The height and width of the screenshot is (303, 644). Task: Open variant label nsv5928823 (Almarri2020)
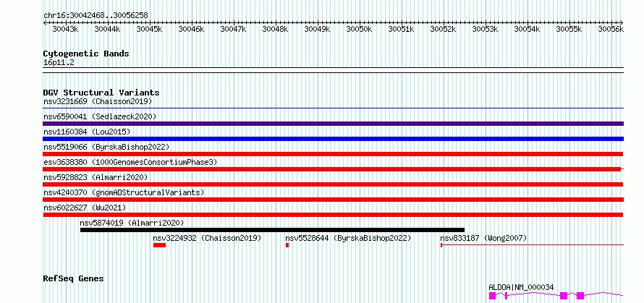[96, 177]
